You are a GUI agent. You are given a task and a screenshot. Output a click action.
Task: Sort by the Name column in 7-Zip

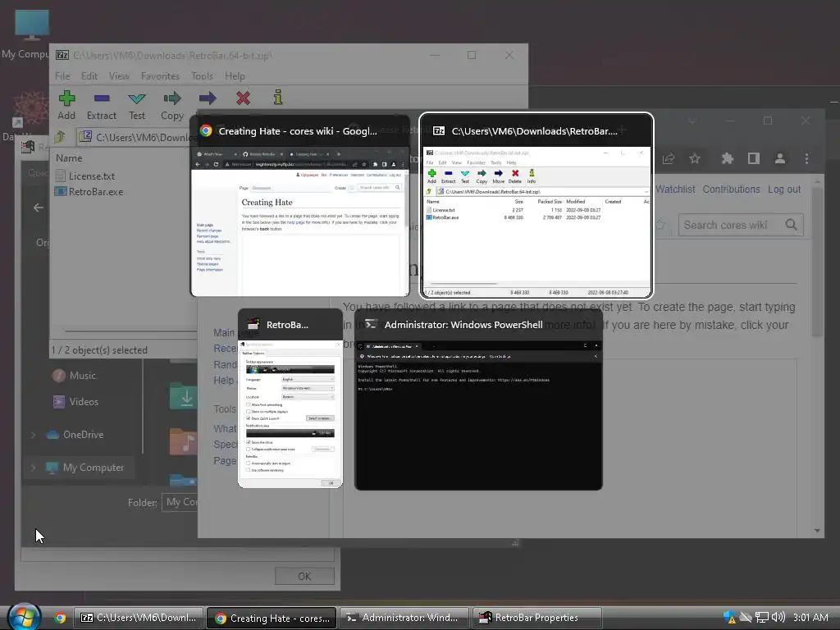tap(69, 158)
